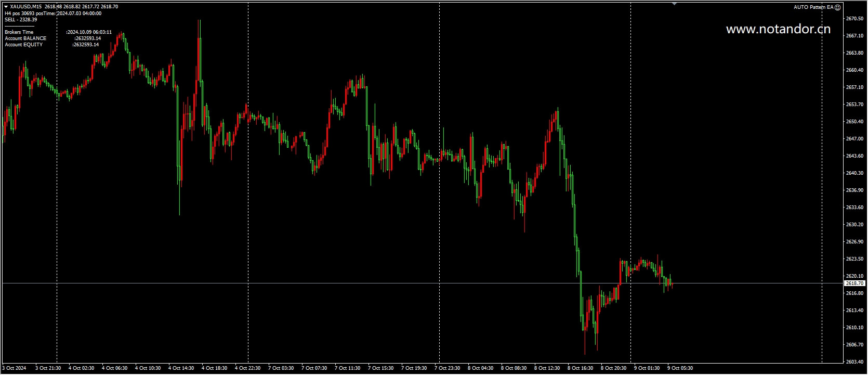868x375 pixels.
Task: Click the gray chart shift triangle marker at top
Action: tap(674, 4)
